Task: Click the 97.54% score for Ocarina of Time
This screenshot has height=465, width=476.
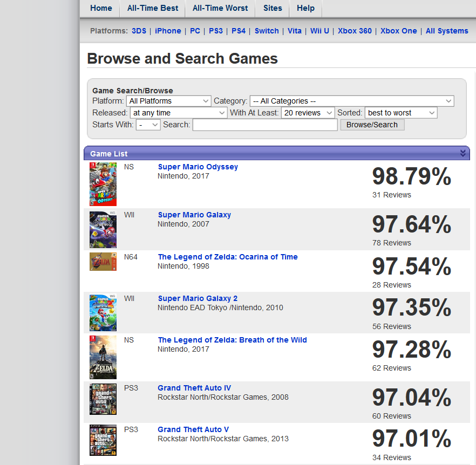Action: pos(412,266)
